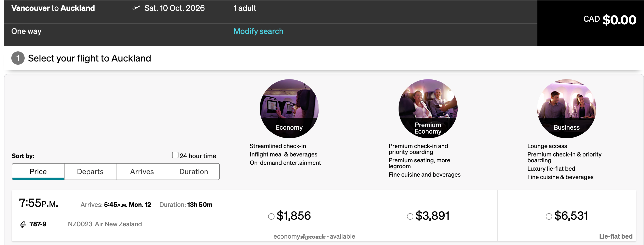Select the Economy $1,856 fare radio button
This screenshot has width=644, height=245.
pos(271,217)
